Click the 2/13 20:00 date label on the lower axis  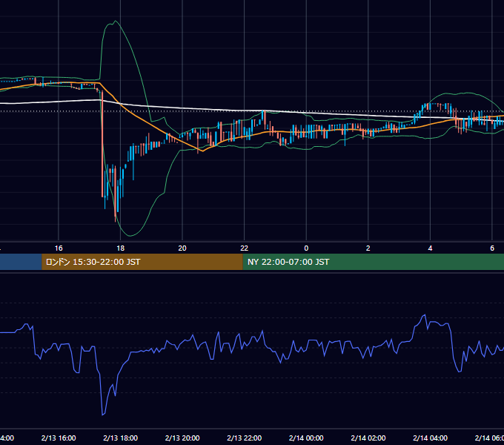click(x=182, y=438)
